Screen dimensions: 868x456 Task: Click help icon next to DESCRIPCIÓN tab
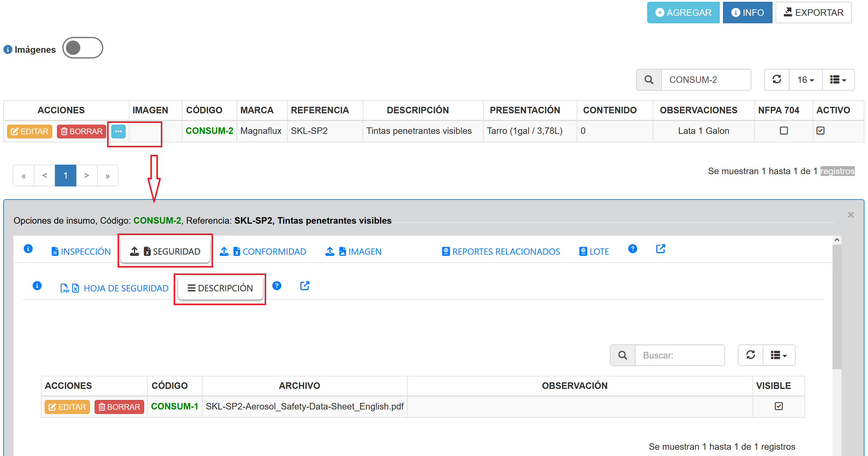pos(277,286)
